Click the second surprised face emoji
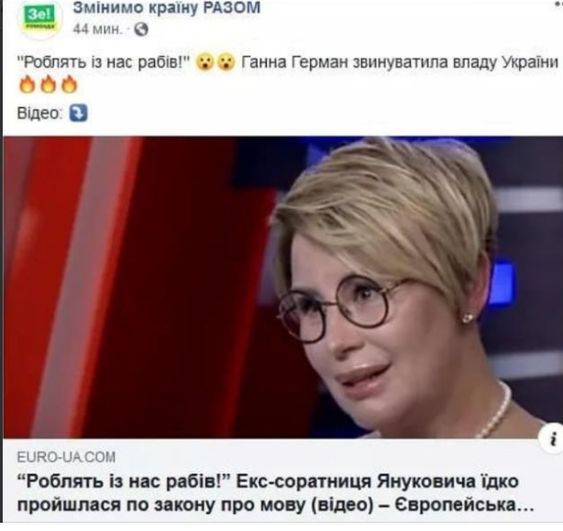Image resolution: width=563 pixels, height=531 pixels. pyautogui.click(x=226, y=62)
